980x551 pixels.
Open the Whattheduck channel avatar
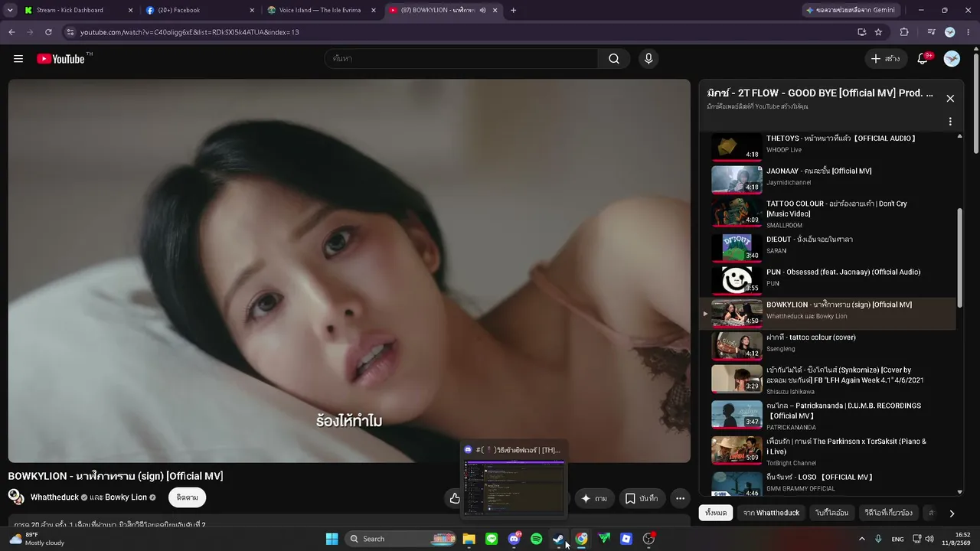pyautogui.click(x=16, y=497)
